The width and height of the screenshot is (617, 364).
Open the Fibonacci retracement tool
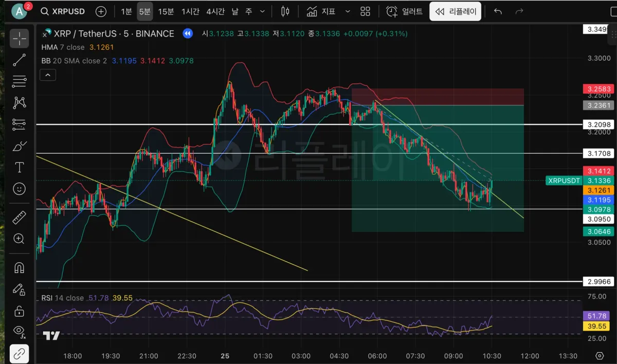[20, 81]
